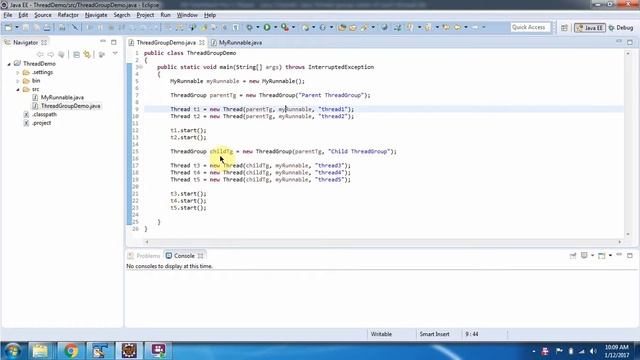The height and width of the screenshot is (360, 640).
Task: Click the Open Perspective icon
Action: [x=564, y=28]
